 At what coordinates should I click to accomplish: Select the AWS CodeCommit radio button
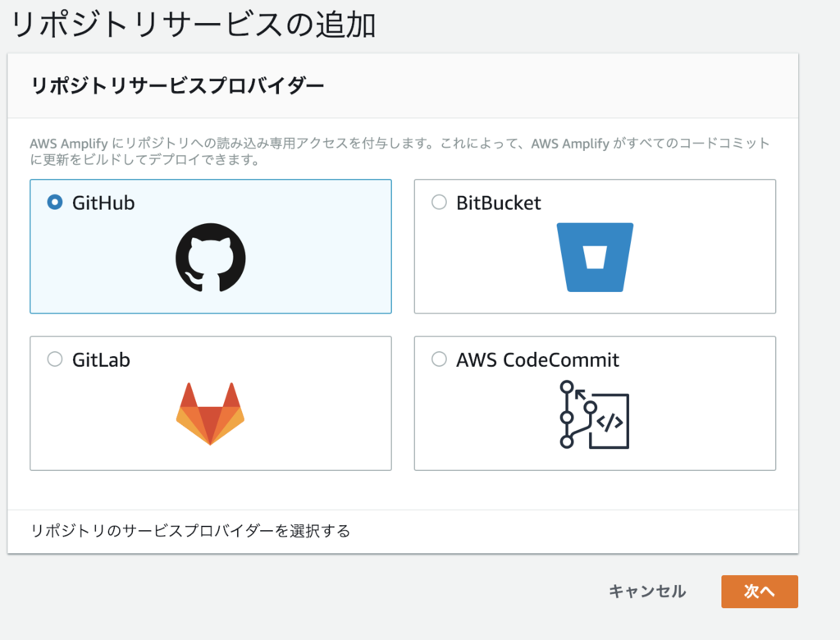click(x=439, y=359)
